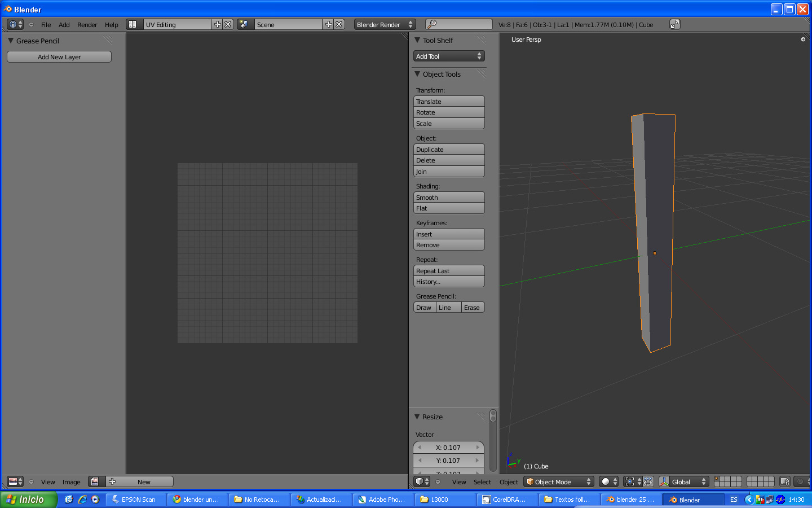This screenshot has width=812, height=508.
Task: Collapse the Resize operator panel
Action: 417,417
